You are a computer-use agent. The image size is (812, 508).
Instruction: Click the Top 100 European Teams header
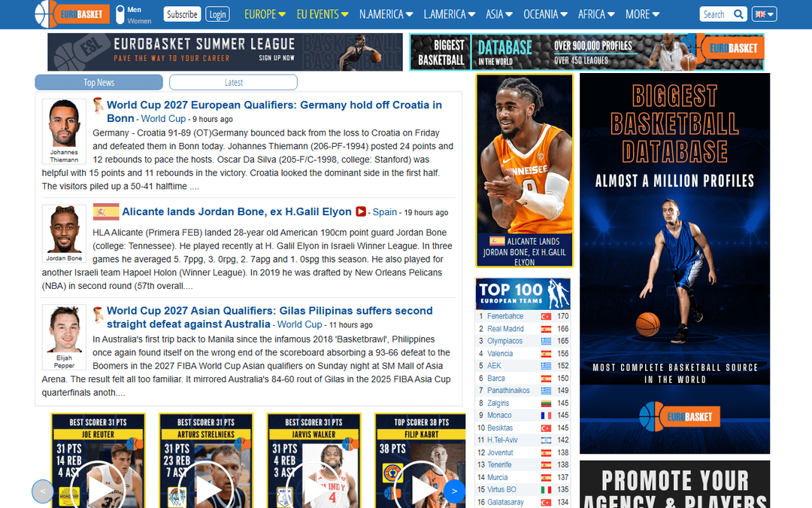pos(523,294)
